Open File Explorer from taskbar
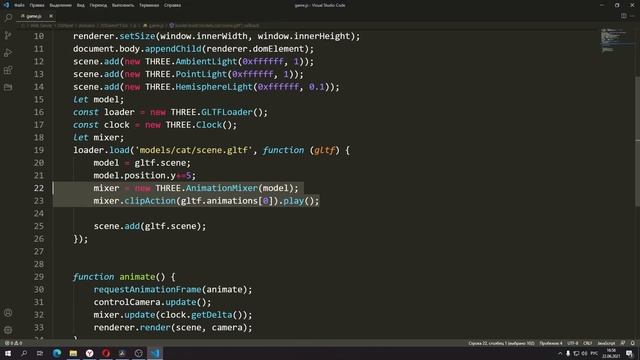 click(73, 353)
